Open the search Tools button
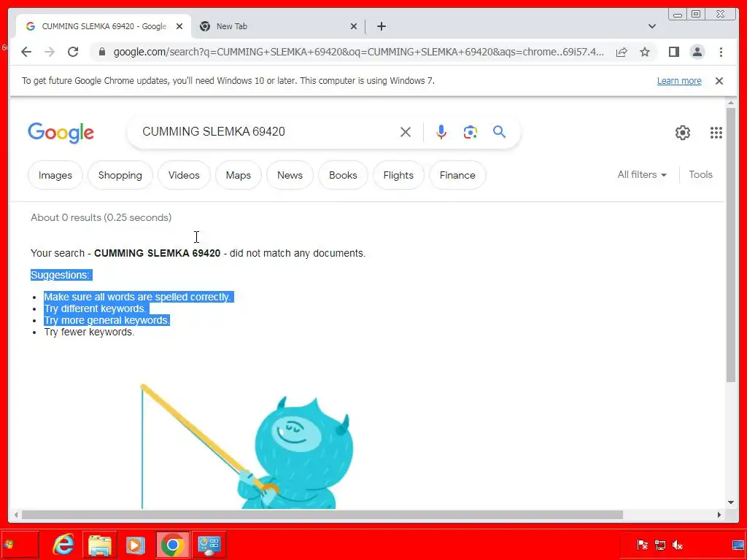747x560 pixels. click(x=700, y=175)
